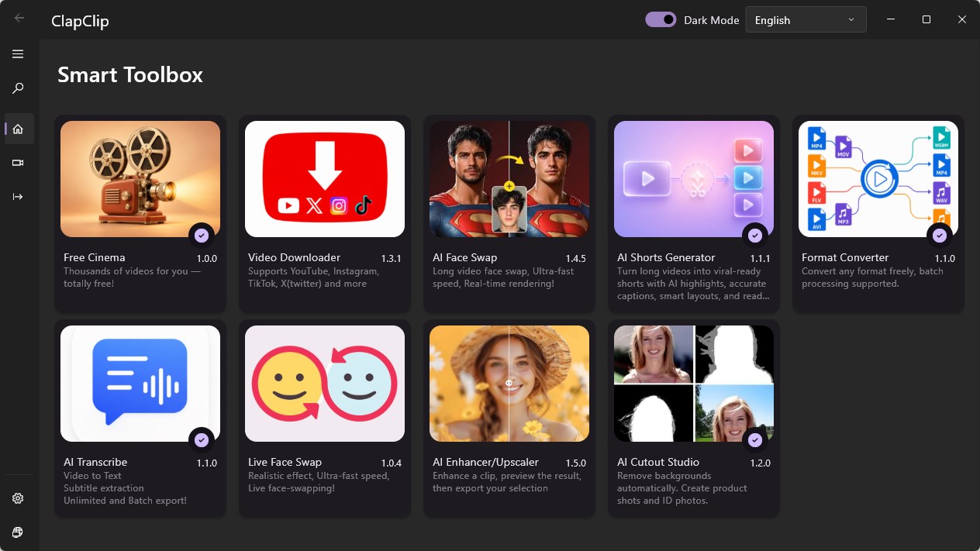
Task: Go to the Home sidebar icon
Action: coord(18,129)
